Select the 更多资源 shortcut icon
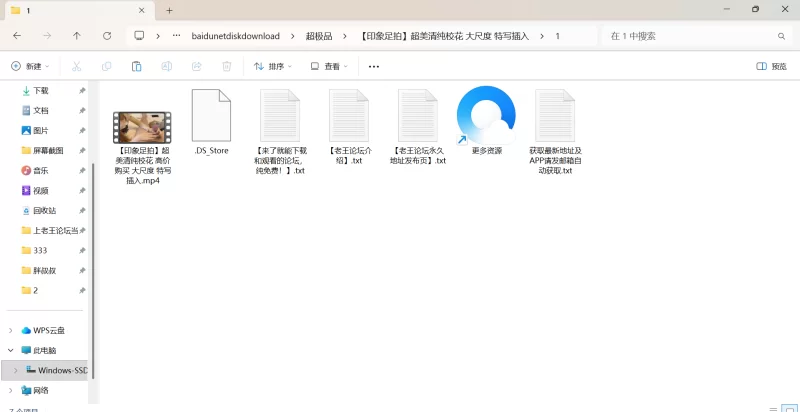The image size is (800, 412). pyautogui.click(x=486, y=120)
